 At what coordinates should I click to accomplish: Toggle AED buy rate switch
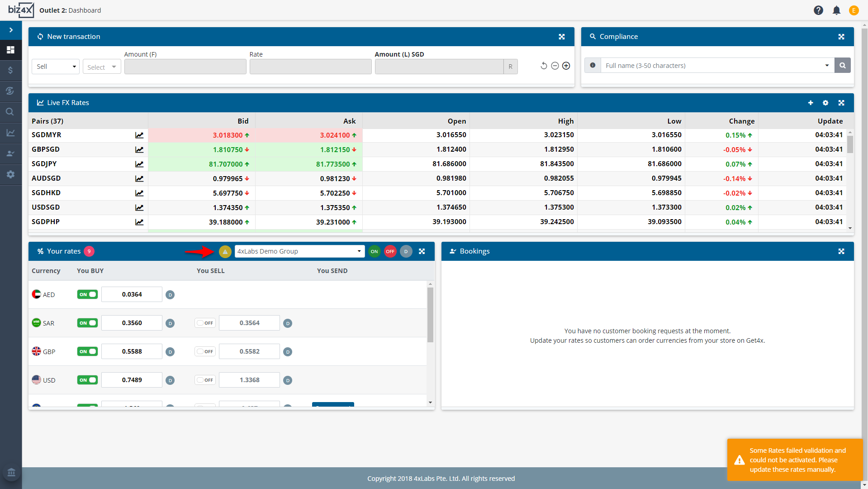pos(87,294)
